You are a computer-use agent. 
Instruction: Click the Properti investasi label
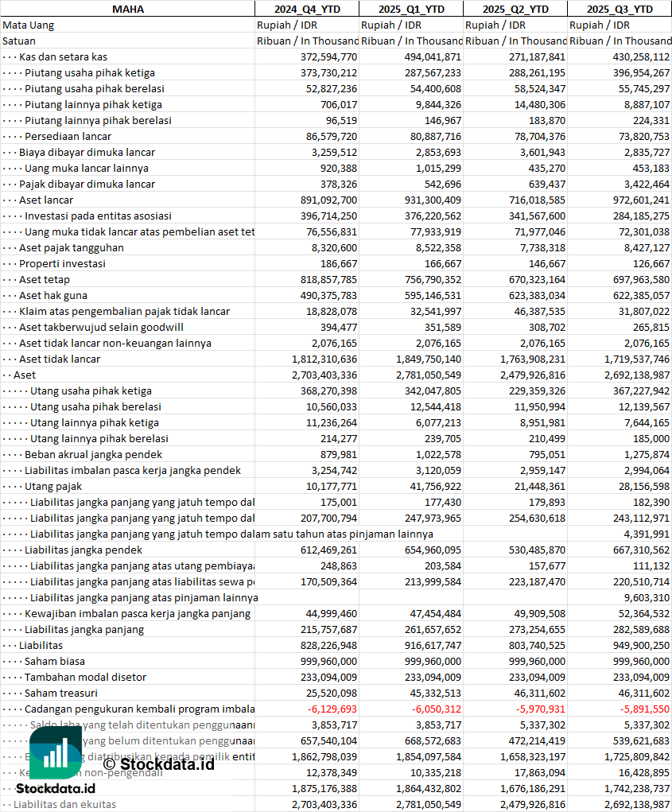coord(62,263)
